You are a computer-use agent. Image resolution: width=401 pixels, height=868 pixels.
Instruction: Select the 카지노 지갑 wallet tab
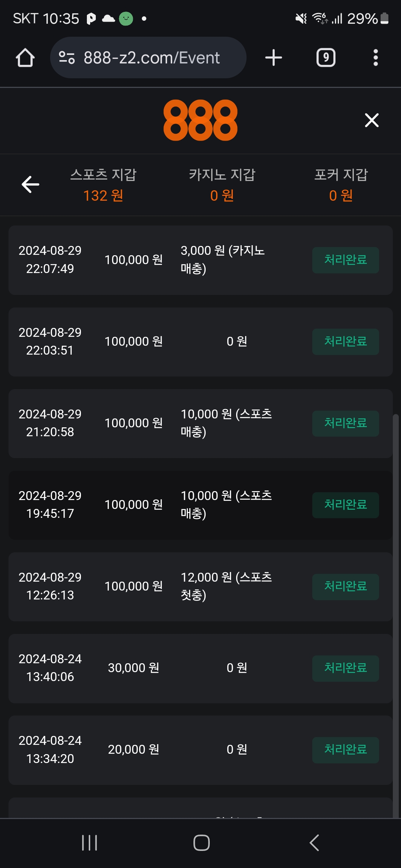pyautogui.click(x=222, y=185)
